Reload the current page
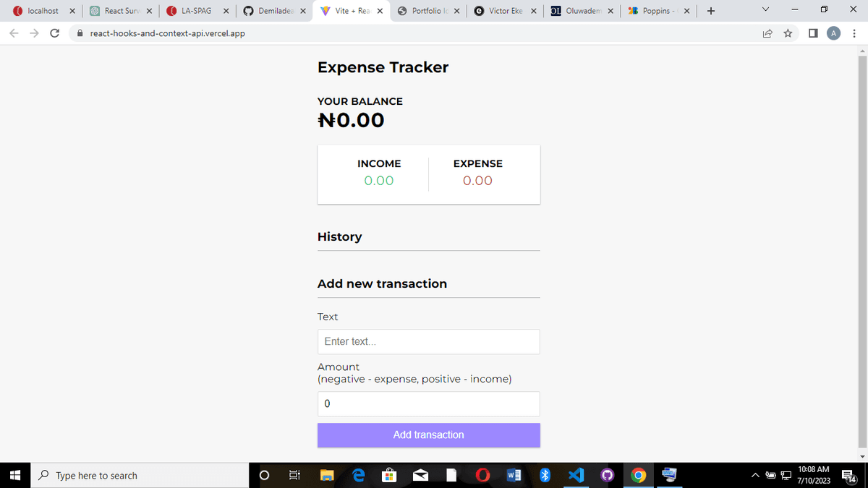The width and height of the screenshot is (868, 488). pyautogui.click(x=55, y=33)
